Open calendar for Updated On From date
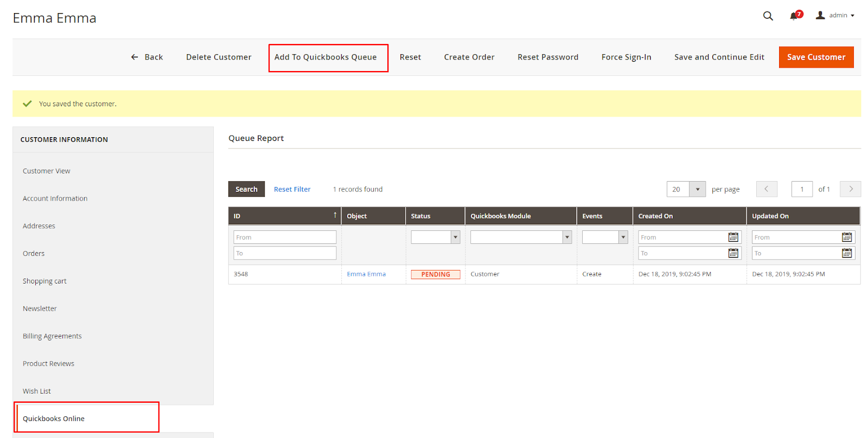The image size is (868, 438). click(846, 237)
